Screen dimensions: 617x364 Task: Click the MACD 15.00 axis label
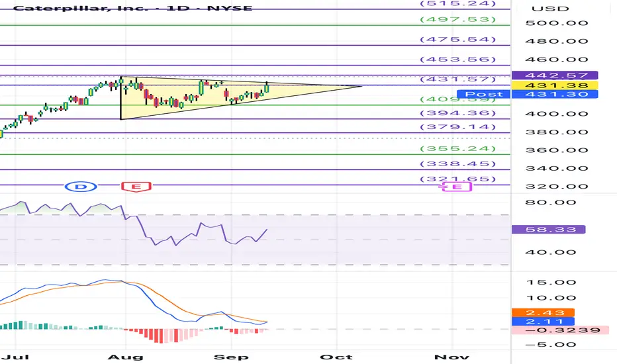(x=551, y=283)
